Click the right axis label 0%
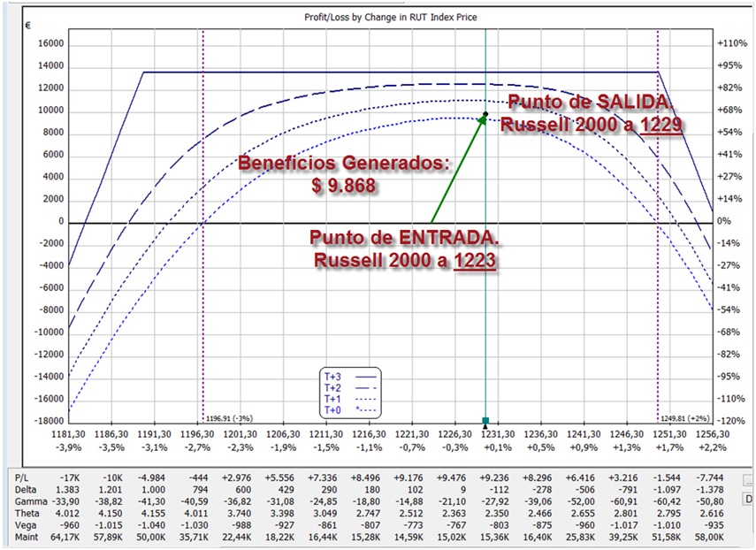 (x=724, y=221)
